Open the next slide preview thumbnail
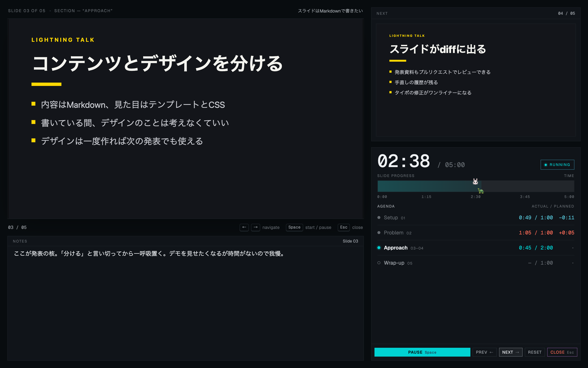The height and width of the screenshot is (368, 588). (476, 80)
